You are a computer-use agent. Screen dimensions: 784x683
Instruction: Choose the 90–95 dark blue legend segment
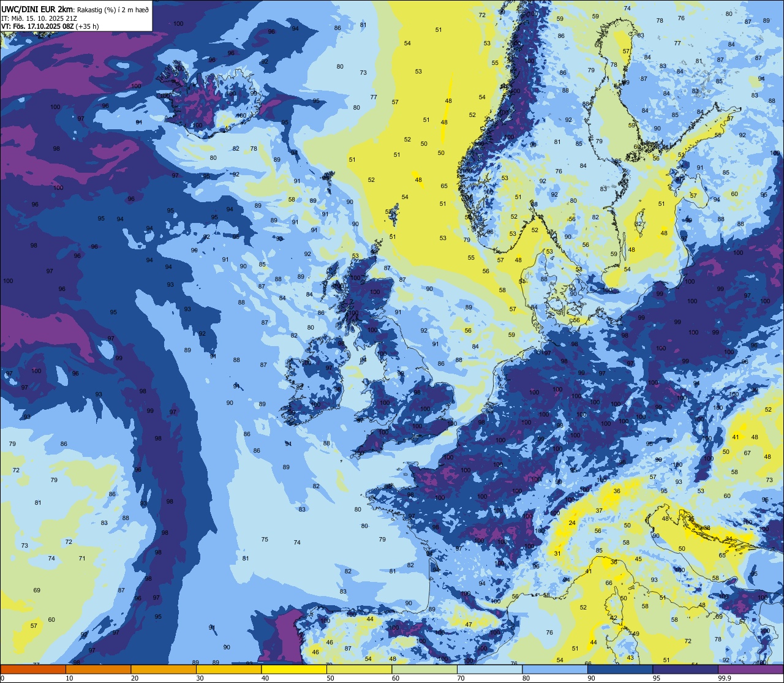620,669
